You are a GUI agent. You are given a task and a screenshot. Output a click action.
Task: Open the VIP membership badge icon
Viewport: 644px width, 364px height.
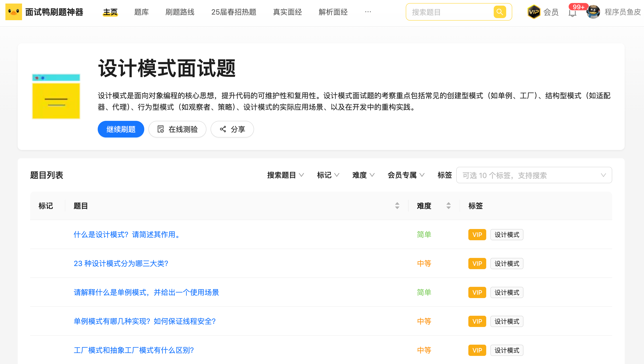534,12
